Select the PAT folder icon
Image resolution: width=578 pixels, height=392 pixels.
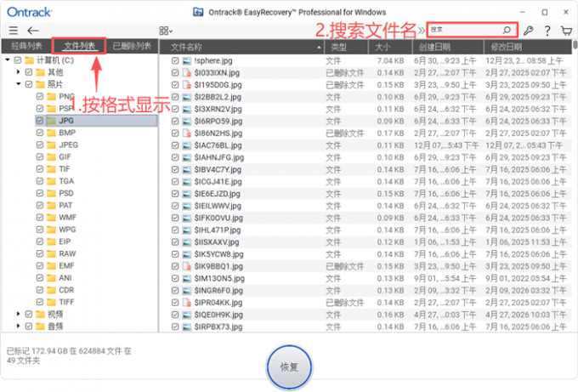(x=51, y=206)
